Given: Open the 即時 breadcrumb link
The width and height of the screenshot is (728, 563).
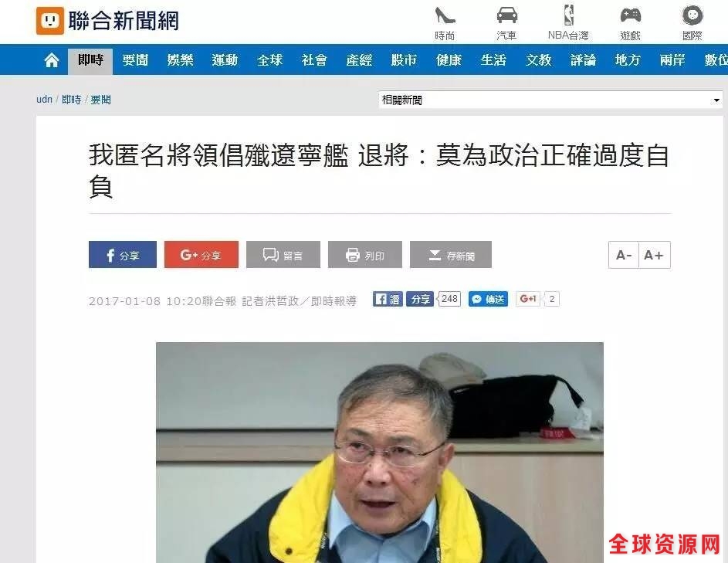Looking at the screenshot, I should [72, 100].
